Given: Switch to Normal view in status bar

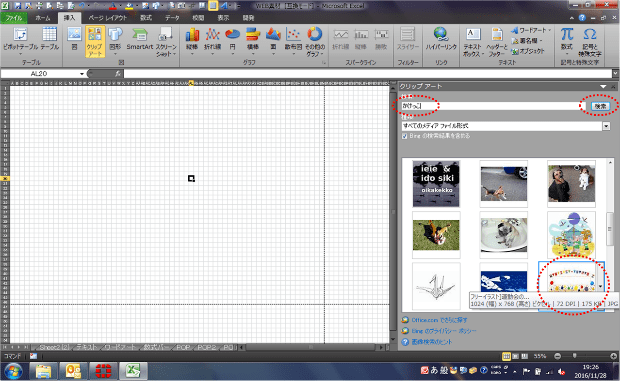Looking at the screenshot, I should coord(506,356).
